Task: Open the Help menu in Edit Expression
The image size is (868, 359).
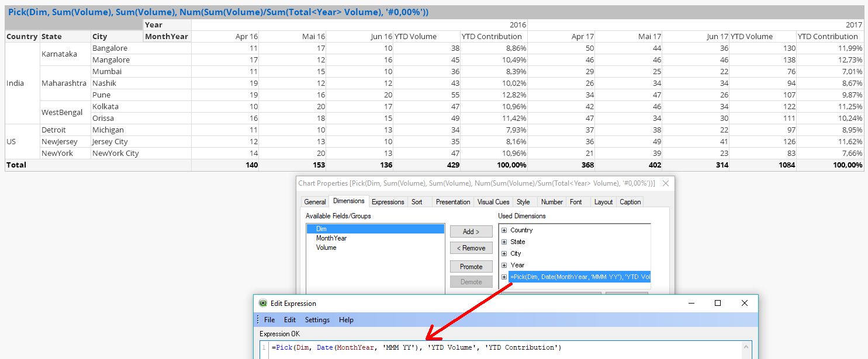Action: coord(346,320)
